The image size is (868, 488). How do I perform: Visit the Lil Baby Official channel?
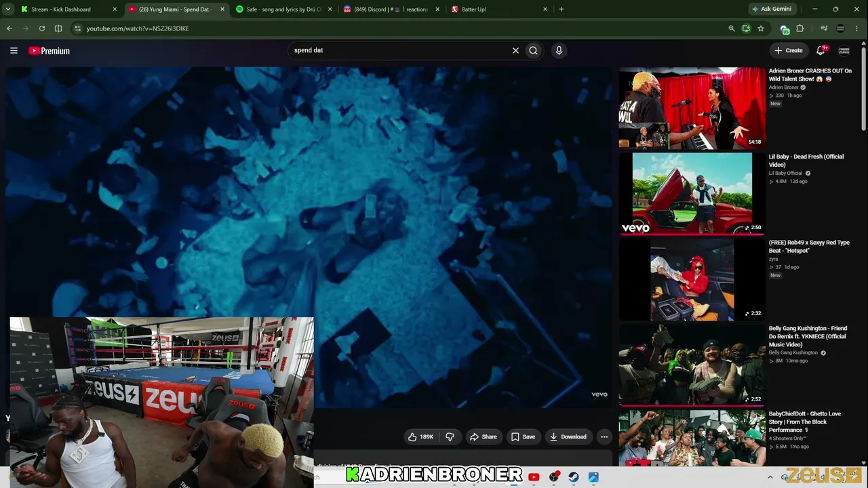785,174
